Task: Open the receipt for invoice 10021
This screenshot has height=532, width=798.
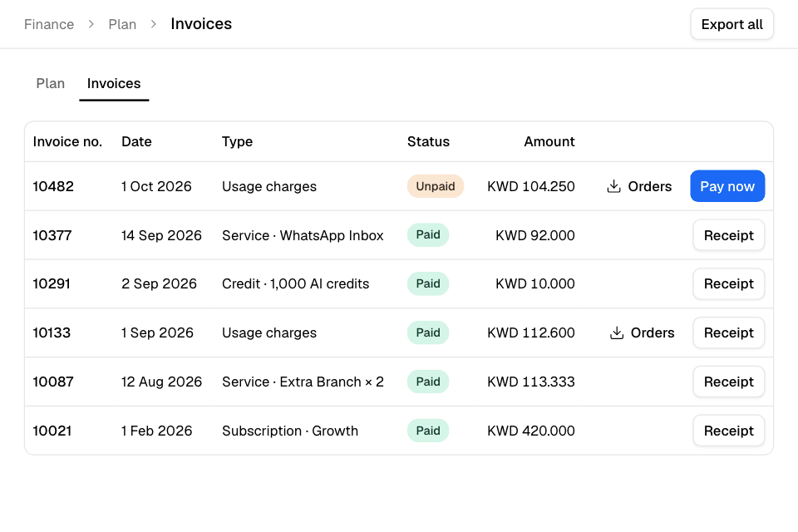Action: [728, 431]
